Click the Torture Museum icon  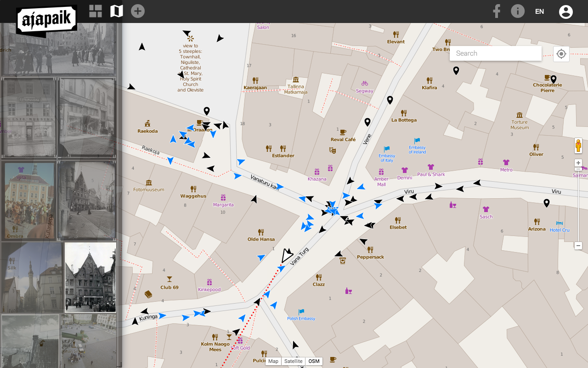click(x=520, y=115)
